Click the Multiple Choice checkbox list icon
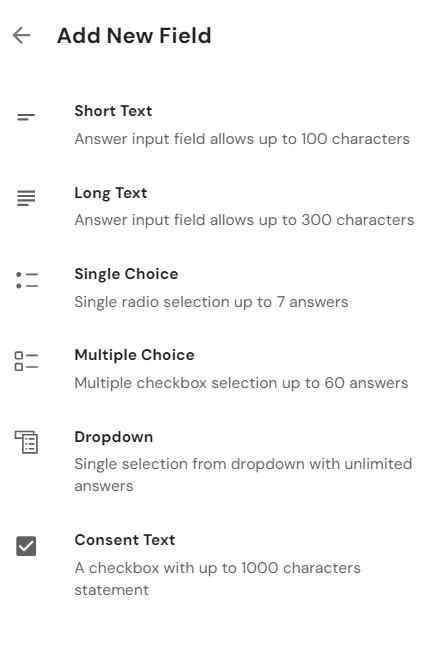 26,361
